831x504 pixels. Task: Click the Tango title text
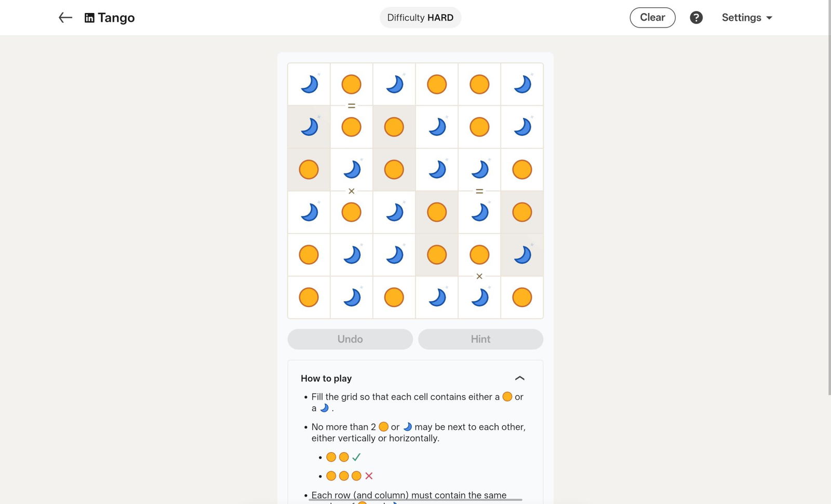click(116, 18)
